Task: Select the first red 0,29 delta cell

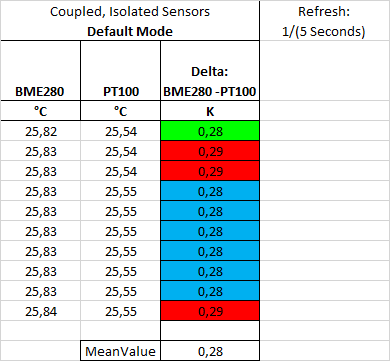Action: point(210,151)
